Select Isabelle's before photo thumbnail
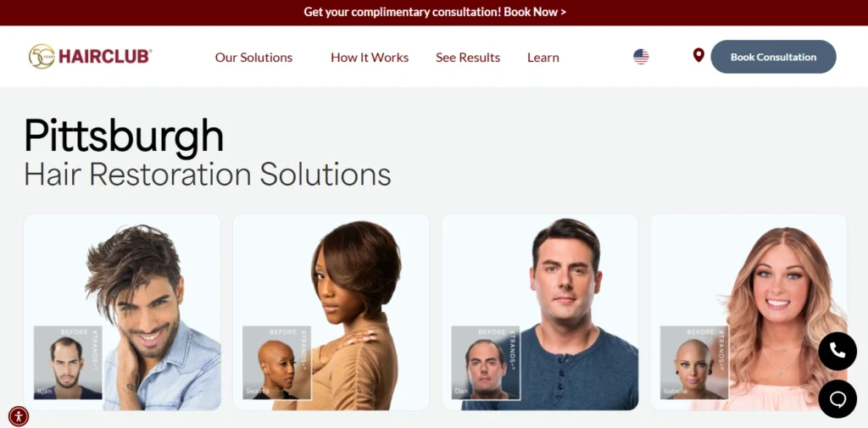Viewport: 868px width, 428px height. [694, 363]
